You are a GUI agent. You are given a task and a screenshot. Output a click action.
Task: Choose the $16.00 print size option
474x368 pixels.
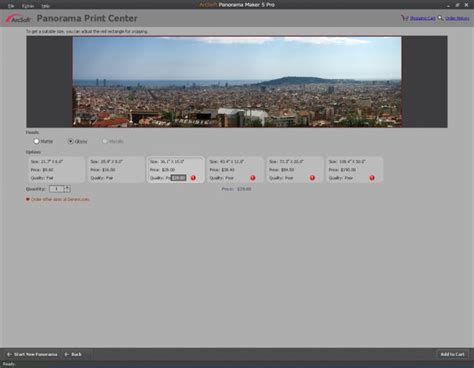116,170
